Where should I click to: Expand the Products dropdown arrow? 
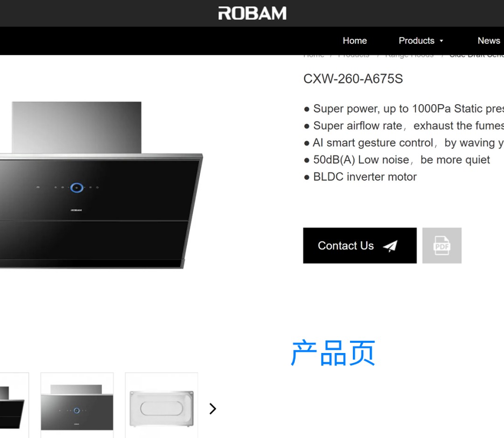pos(441,41)
